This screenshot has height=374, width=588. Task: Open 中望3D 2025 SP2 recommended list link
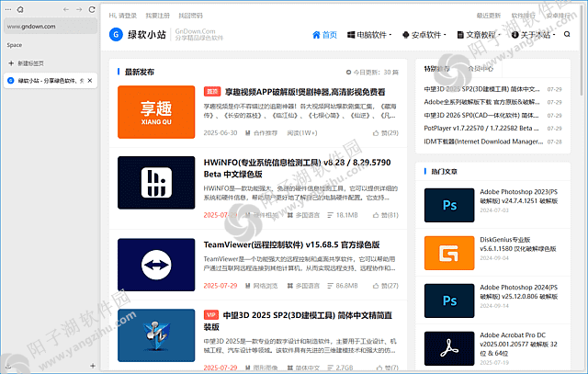click(x=481, y=89)
